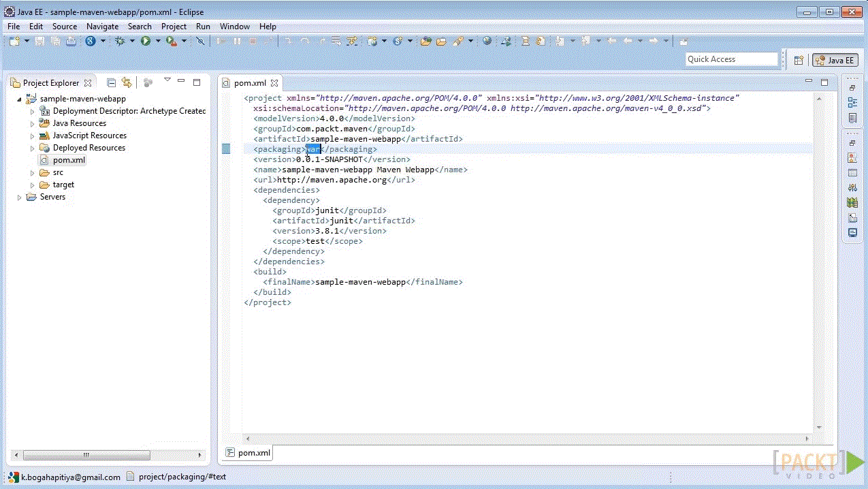Click the Google account status bar entry
The height and width of the screenshot is (489, 868).
coord(64,477)
